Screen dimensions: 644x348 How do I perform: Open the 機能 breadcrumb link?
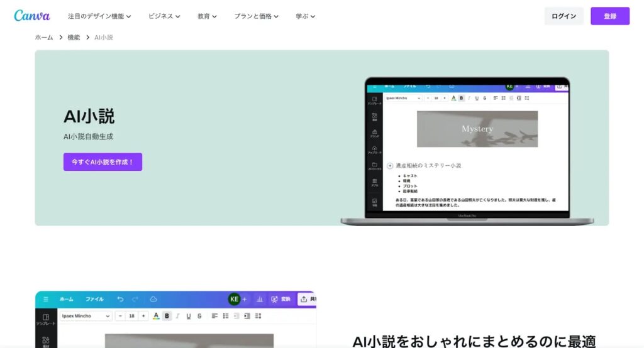point(74,37)
